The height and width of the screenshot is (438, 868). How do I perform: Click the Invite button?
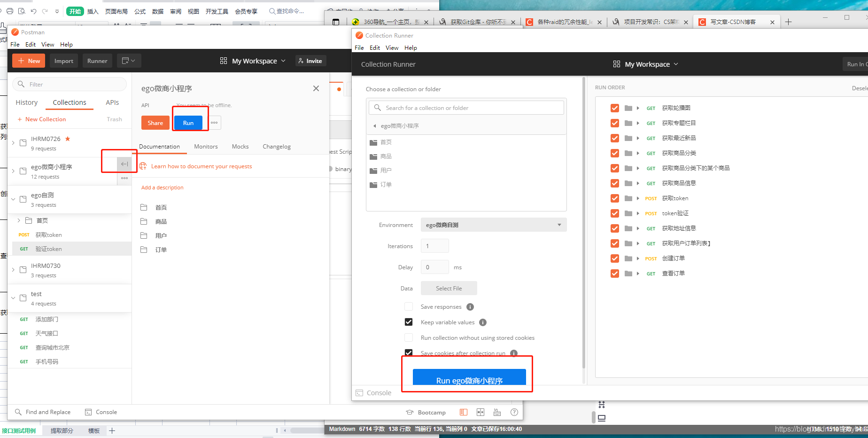point(310,61)
